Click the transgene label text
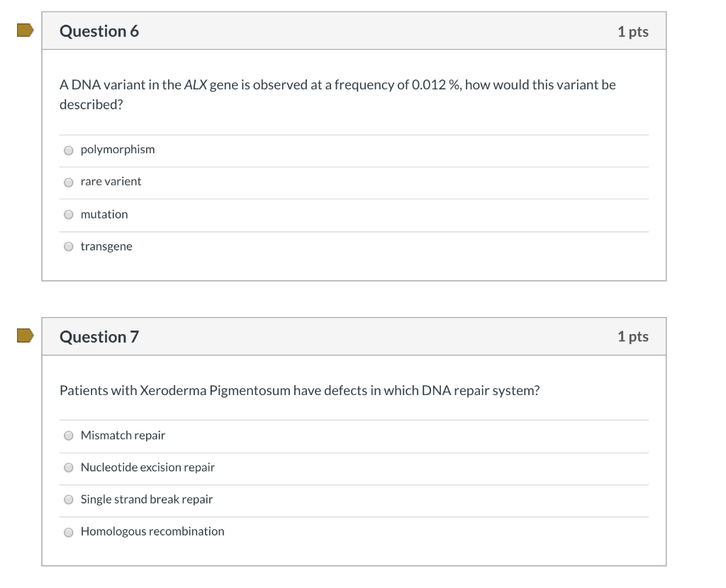The height and width of the screenshot is (588, 726). pos(106,247)
